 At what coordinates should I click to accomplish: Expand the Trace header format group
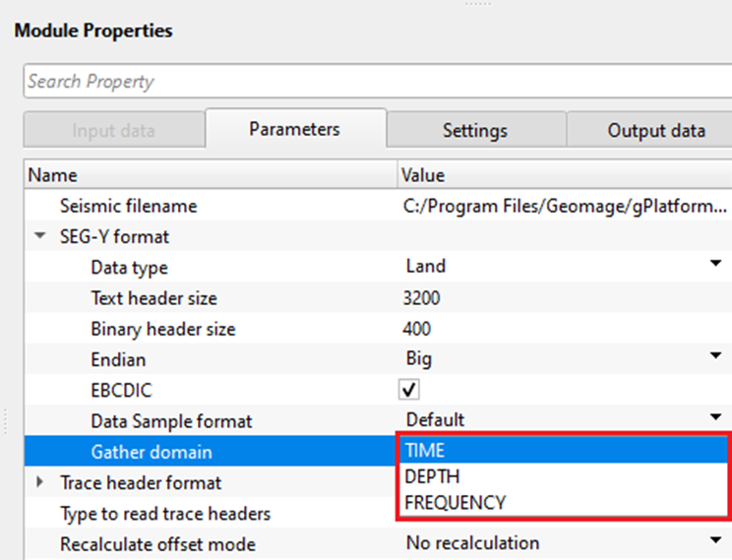click(40, 481)
